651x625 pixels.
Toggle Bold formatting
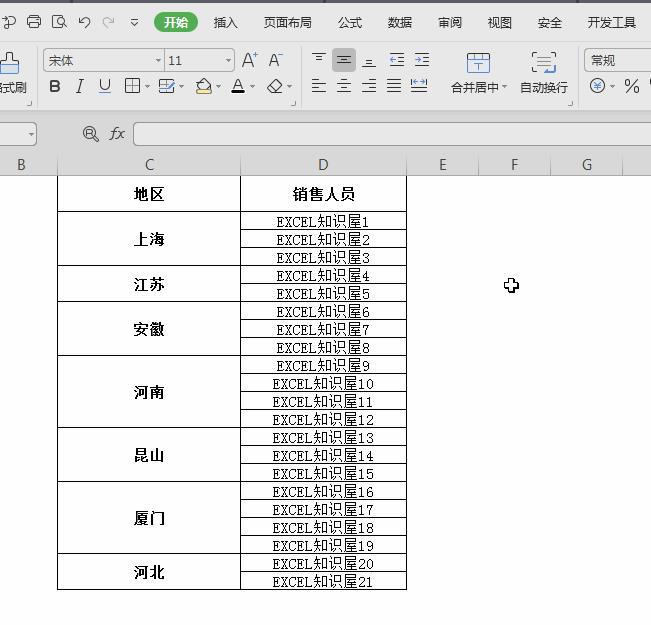[x=55, y=86]
